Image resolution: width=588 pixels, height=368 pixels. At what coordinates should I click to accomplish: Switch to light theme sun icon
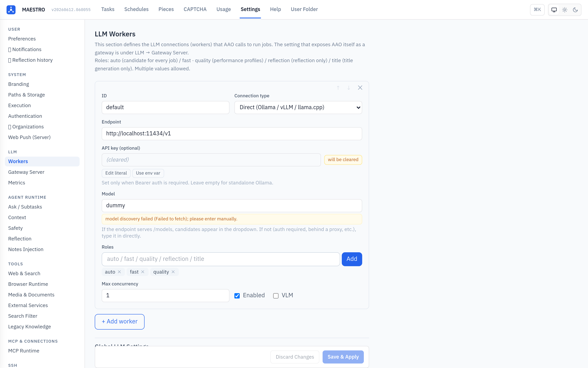pyautogui.click(x=565, y=10)
